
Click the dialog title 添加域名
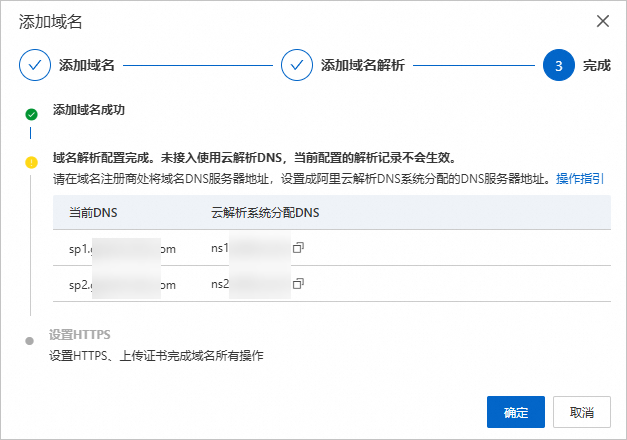pyautogui.click(x=50, y=22)
